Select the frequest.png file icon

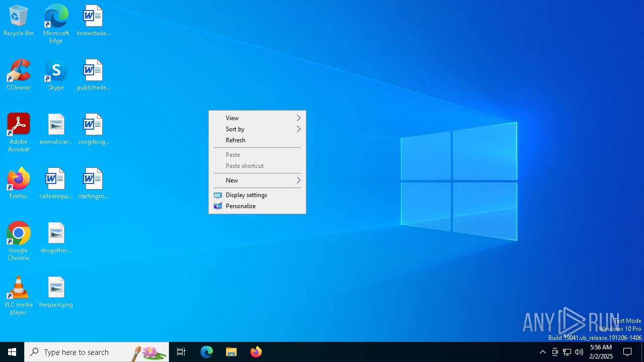(56, 293)
